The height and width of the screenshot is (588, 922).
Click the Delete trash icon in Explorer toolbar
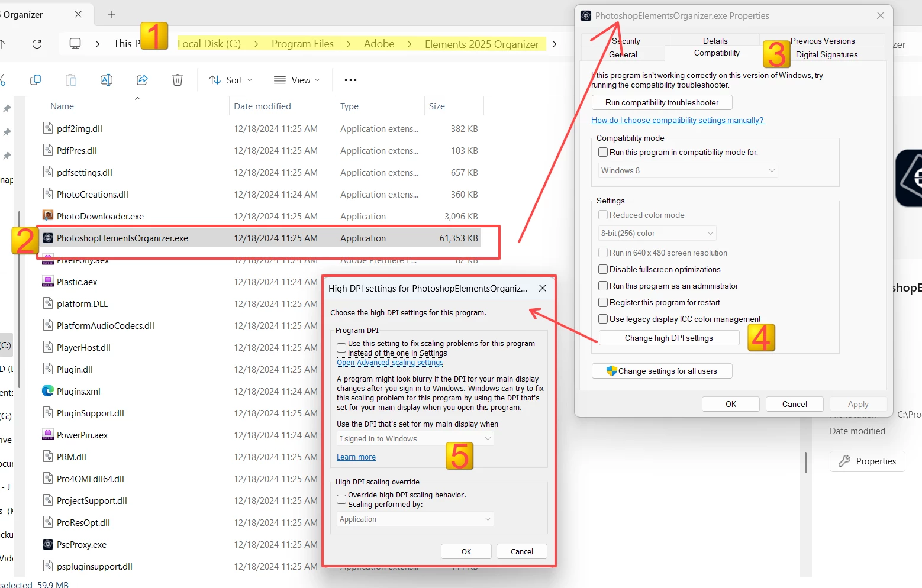(x=178, y=80)
